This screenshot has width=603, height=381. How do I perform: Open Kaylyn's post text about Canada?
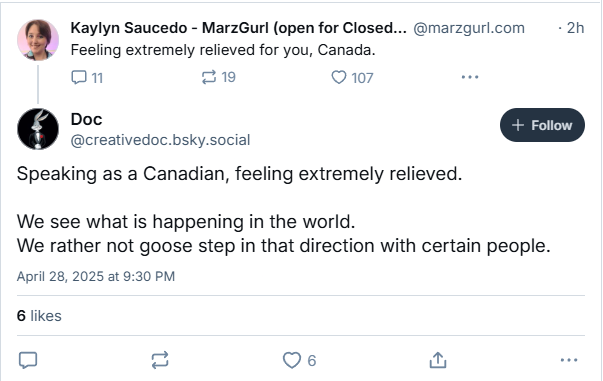223,50
